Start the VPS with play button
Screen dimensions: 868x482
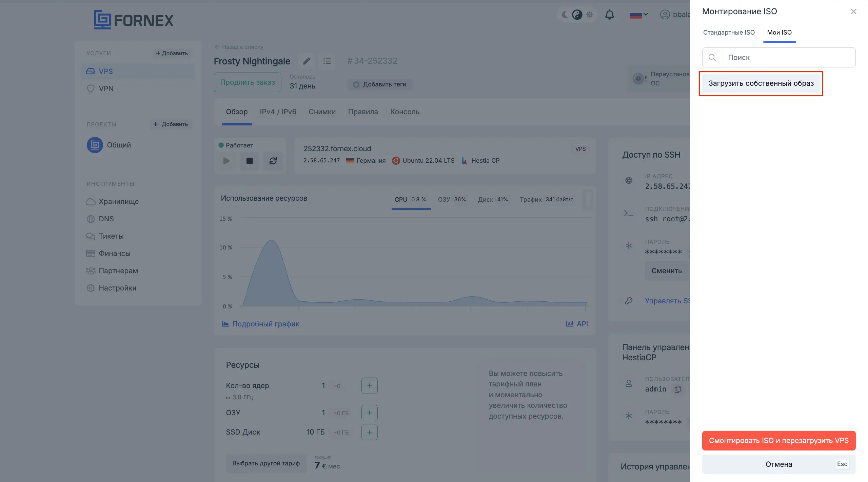[x=226, y=161]
